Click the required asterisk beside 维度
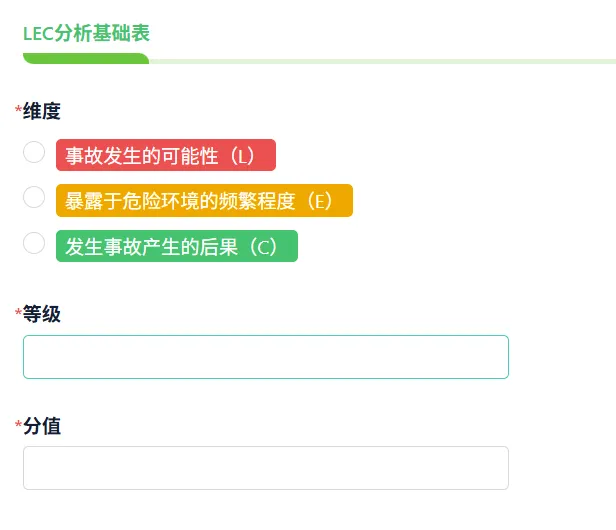 click(18, 109)
